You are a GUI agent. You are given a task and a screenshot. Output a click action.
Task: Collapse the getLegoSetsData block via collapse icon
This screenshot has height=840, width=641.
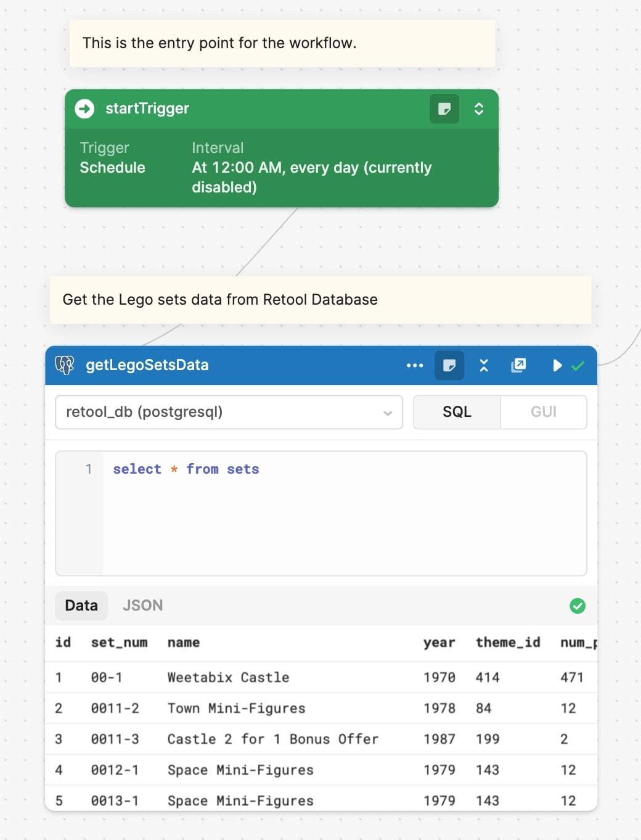pyautogui.click(x=484, y=365)
